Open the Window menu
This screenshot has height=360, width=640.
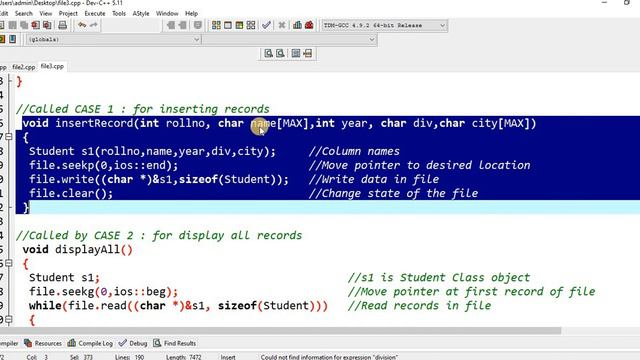(x=167, y=13)
